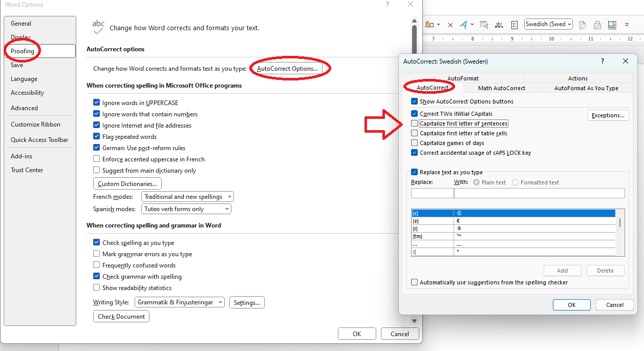Enable Capitalize names of days
Viewport: 644px width, 351px height.
[x=415, y=143]
